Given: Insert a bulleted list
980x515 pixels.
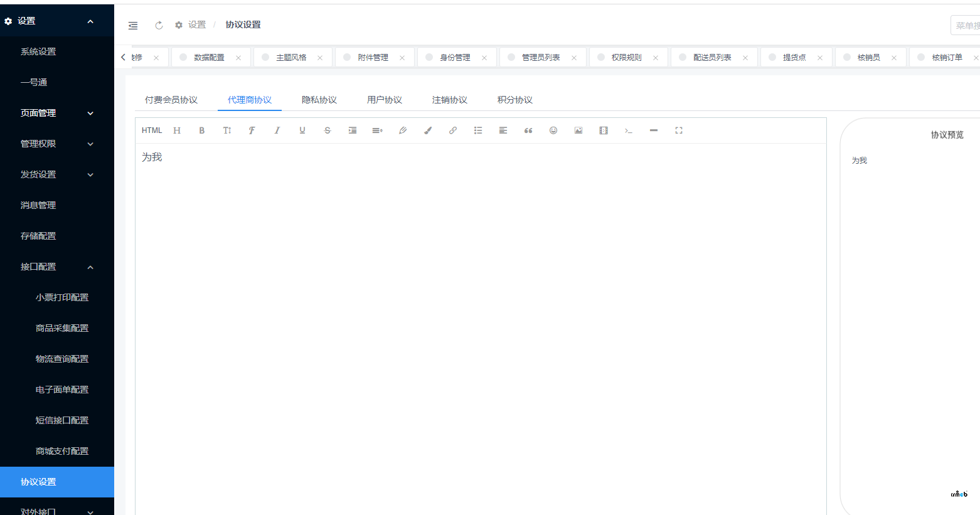Looking at the screenshot, I should (x=477, y=130).
